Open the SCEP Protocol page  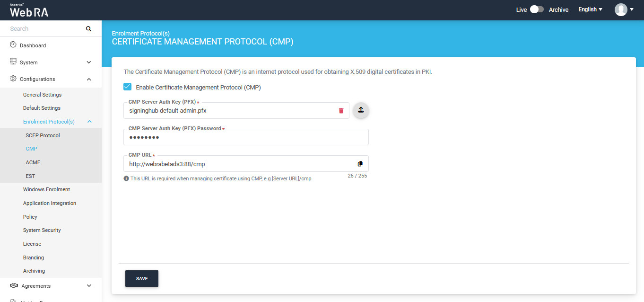click(43, 135)
